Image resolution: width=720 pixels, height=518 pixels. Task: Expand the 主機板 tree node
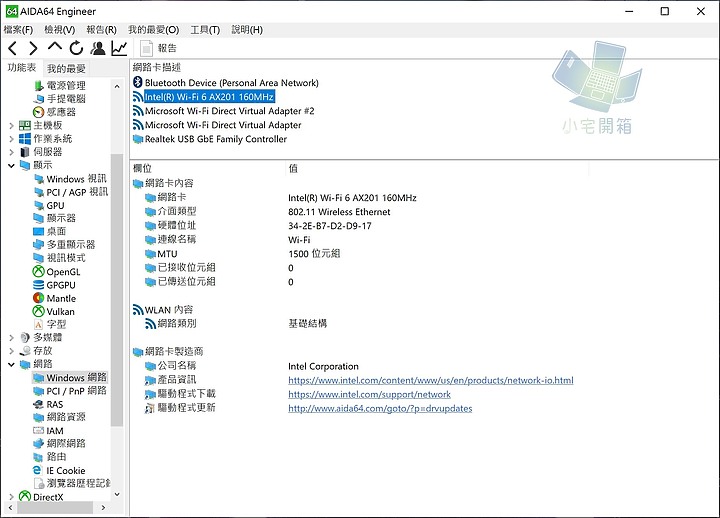point(11,125)
